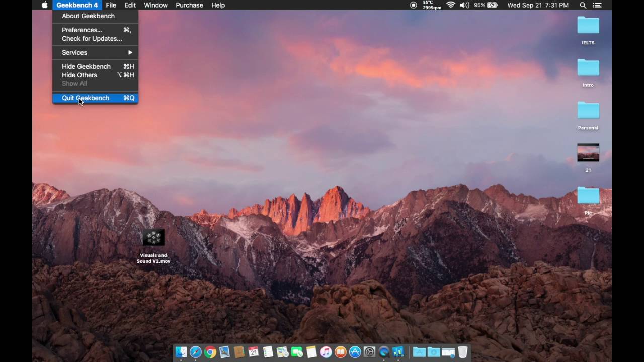Open Reminders from the dock
644x362 pixels.
268,352
